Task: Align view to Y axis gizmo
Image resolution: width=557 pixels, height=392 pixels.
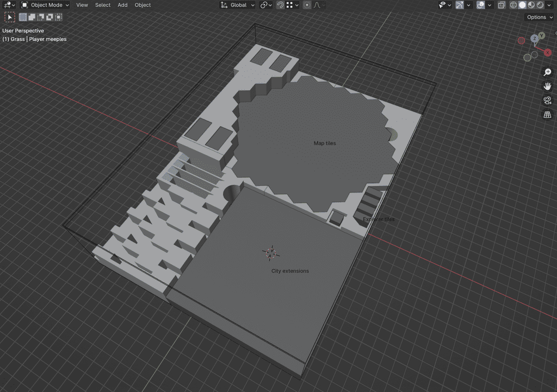Action: point(541,35)
